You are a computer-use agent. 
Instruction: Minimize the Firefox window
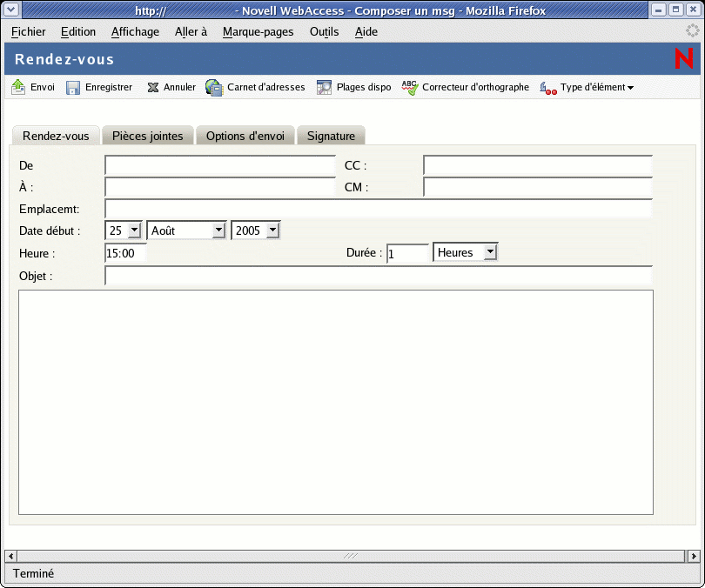[658, 10]
